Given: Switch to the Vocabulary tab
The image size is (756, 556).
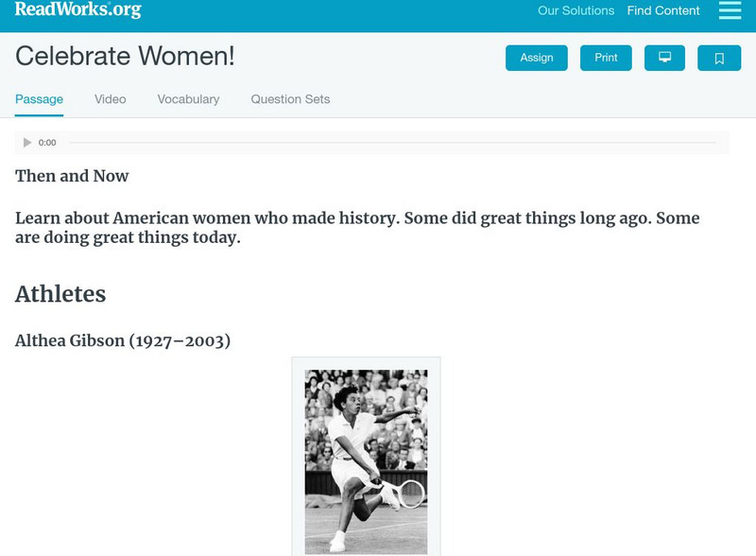Looking at the screenshot, I should [188, 99].
